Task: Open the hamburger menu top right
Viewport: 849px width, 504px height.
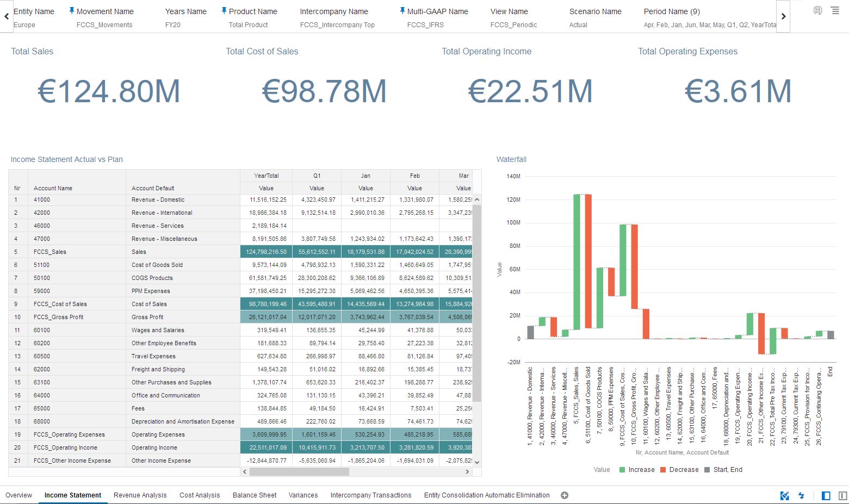Action: pyautogui.click(x=835, y=10)
